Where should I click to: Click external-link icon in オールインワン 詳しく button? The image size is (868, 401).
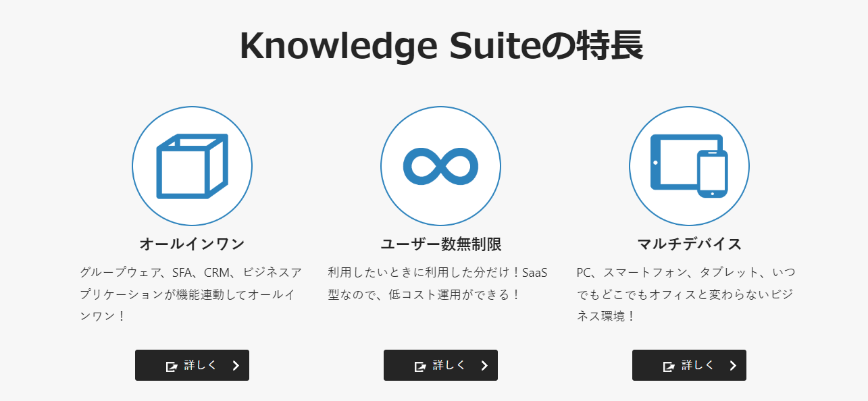point(172,366)
